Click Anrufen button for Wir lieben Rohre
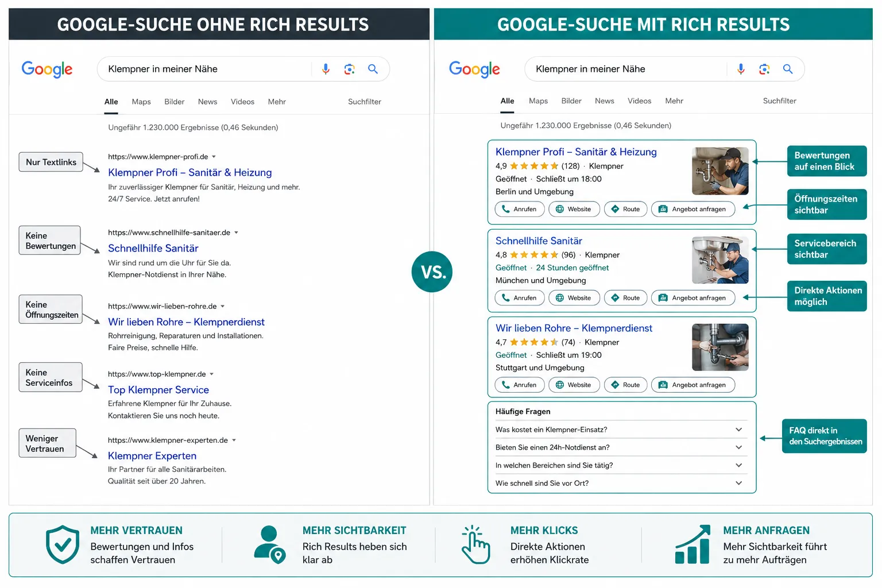Viewport: 882px width, 588px height. coord(520,385)
